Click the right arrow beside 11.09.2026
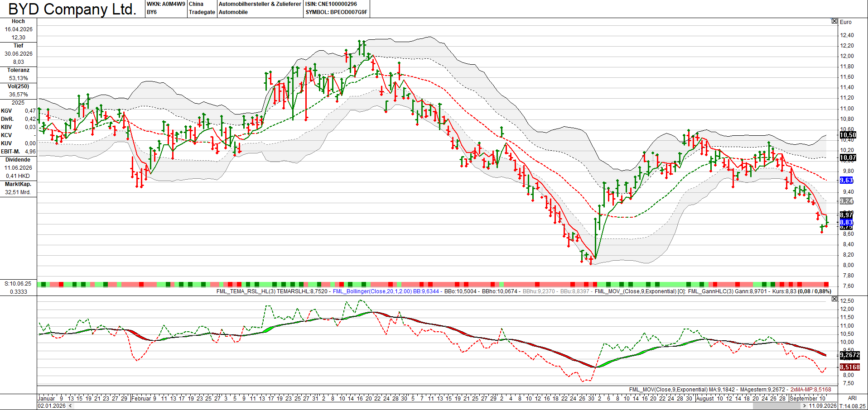 (x=805, y=406)
